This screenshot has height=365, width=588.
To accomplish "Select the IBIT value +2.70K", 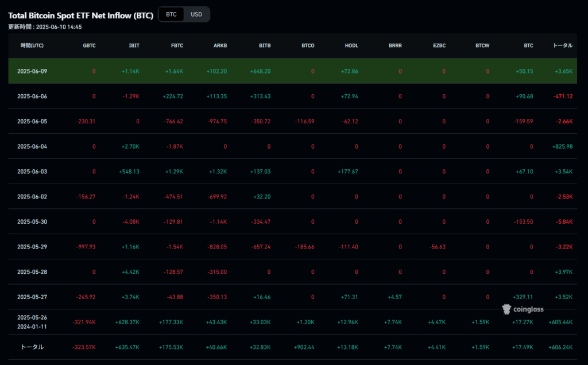I will point(130,146).
